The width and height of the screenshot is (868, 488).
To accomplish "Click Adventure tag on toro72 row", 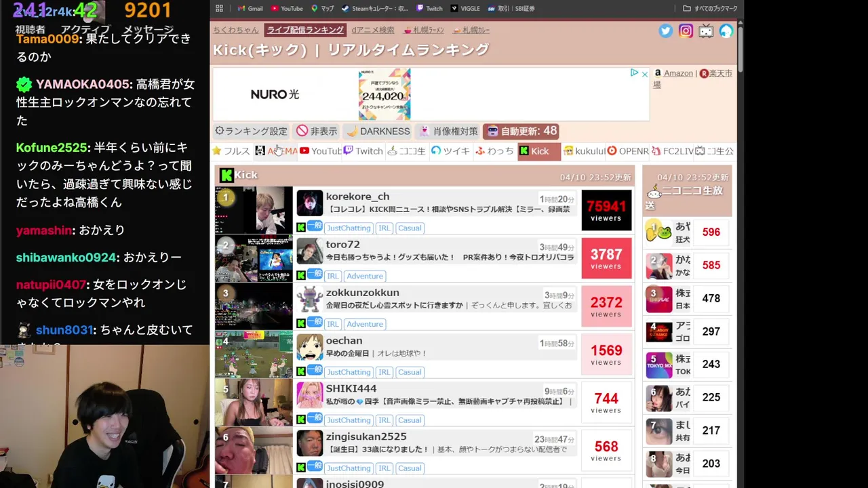I will click(x=365, y=276).
